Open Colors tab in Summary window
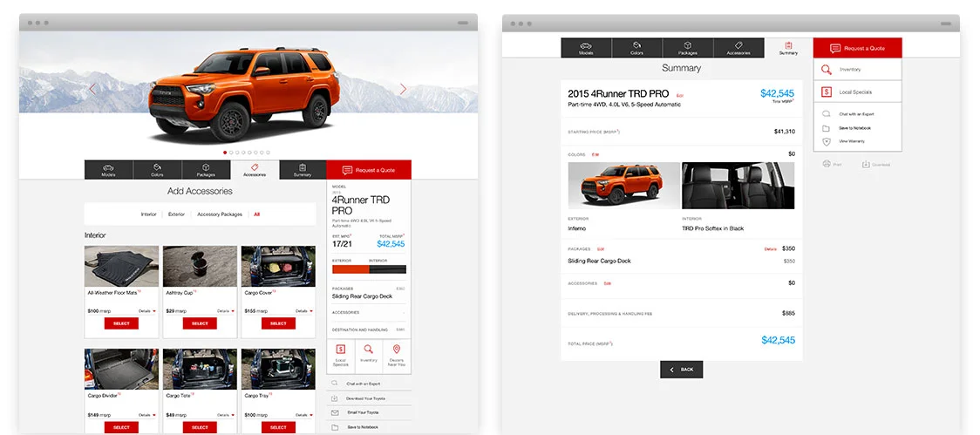The height and width of the screenshot is (435, 980). pyautogui.click(x=636, y=48)
